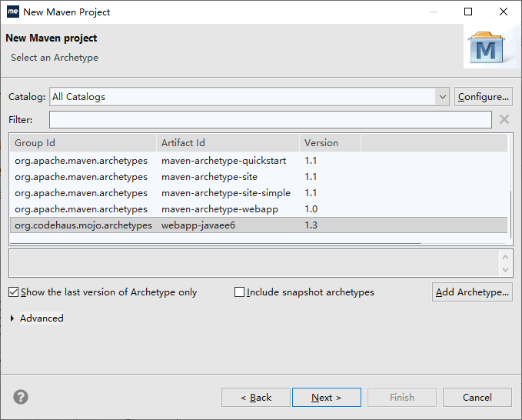Select the webapp-javaee6 archetype row
Image resolution: width=522 pixels, height=420 pixels.
(258, 225)
